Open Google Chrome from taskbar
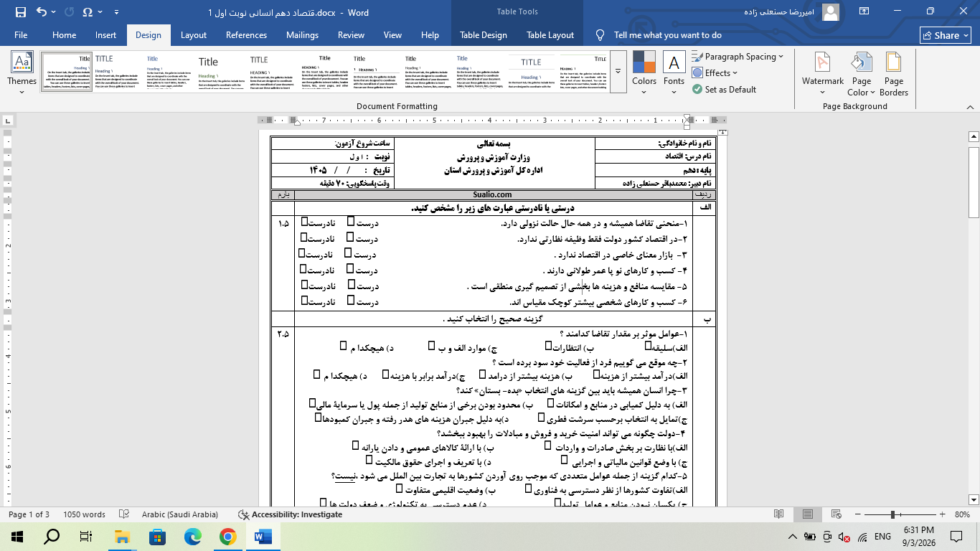This screenshot has height=551, width=980. click(227, 536)
